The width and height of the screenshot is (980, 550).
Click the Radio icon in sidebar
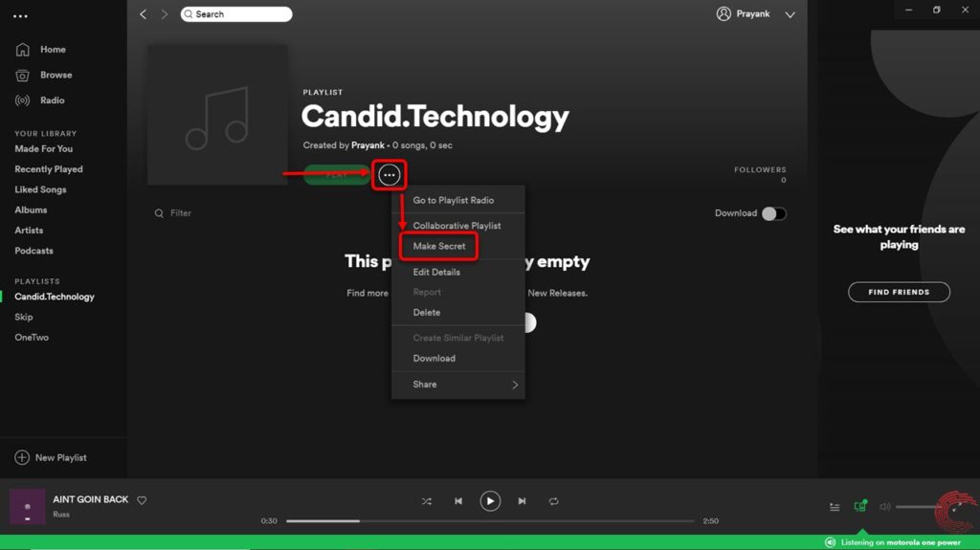pyautogui.click(x=23, y=100)
